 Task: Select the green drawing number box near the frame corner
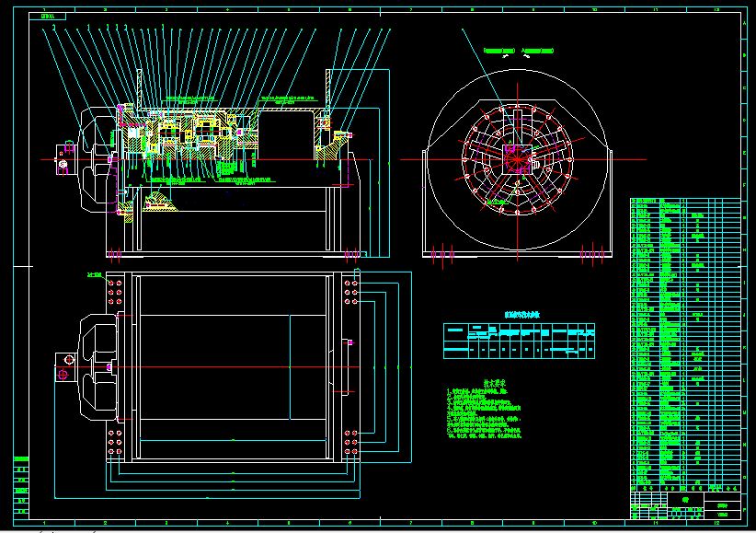click(48, 17)
